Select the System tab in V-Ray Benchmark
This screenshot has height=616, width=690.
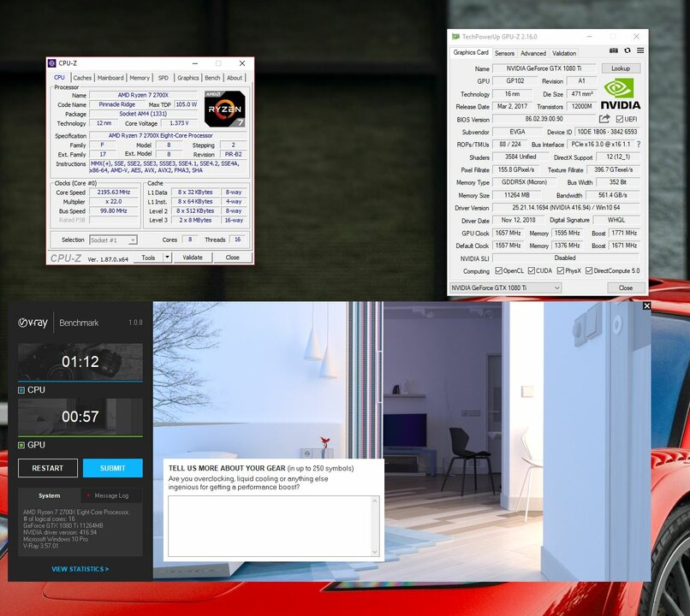(x=50, y=495)
